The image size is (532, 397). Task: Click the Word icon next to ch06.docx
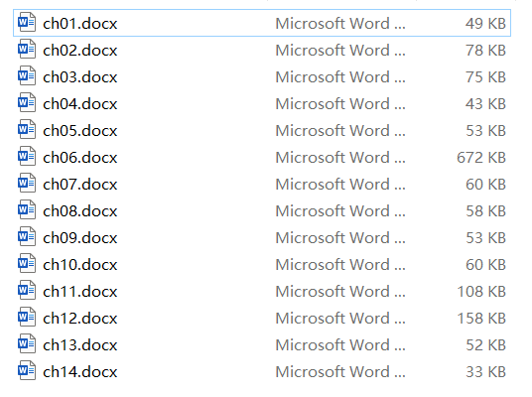[27, 157]
